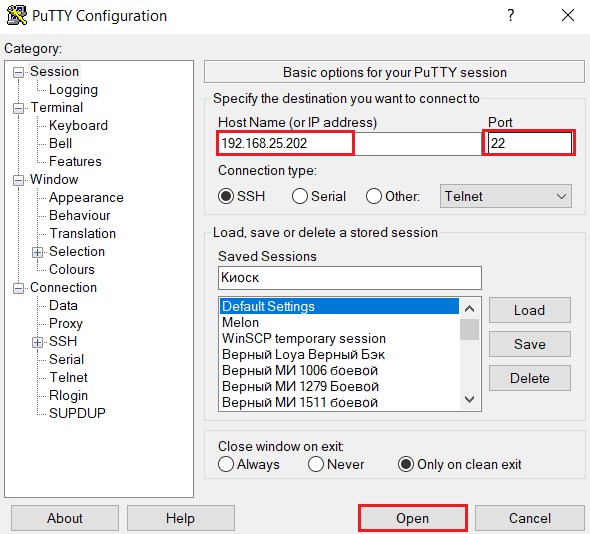Expand the Selection tree node

[37, 252]
